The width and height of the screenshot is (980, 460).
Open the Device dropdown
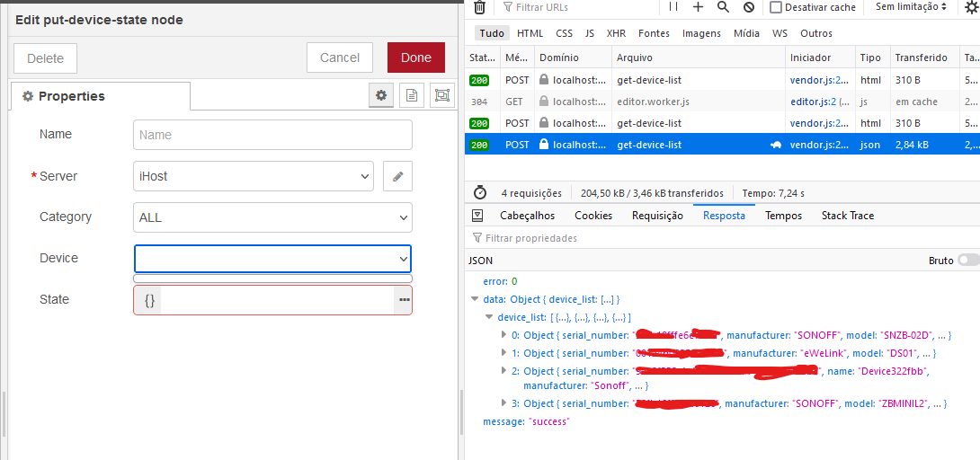coord(272,259)
